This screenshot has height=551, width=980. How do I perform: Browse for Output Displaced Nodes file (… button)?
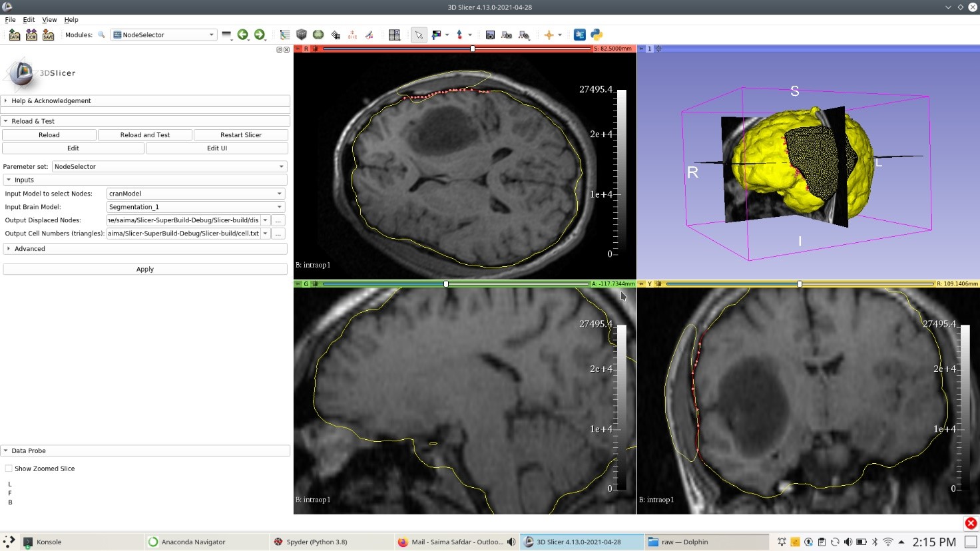[278, 220]
